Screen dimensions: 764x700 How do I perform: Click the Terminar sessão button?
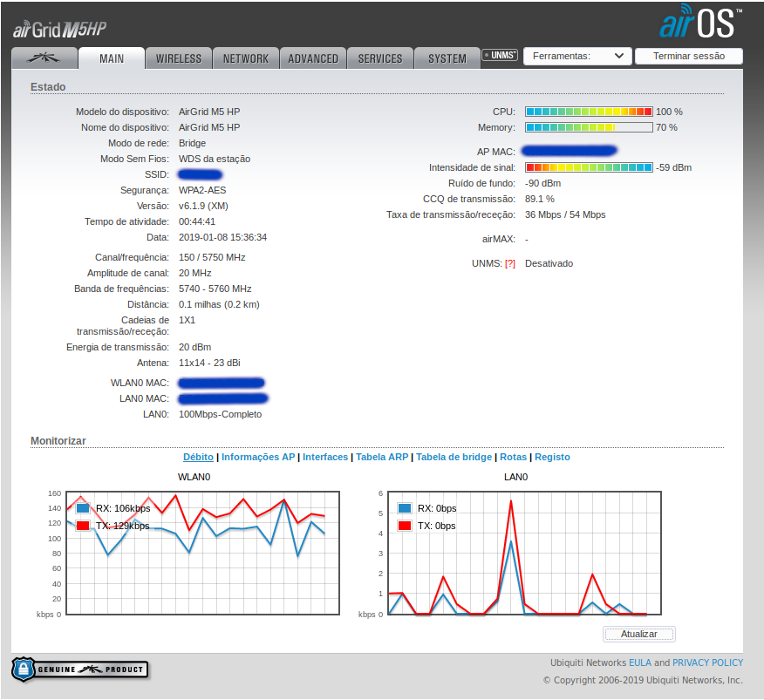point(688,56)
